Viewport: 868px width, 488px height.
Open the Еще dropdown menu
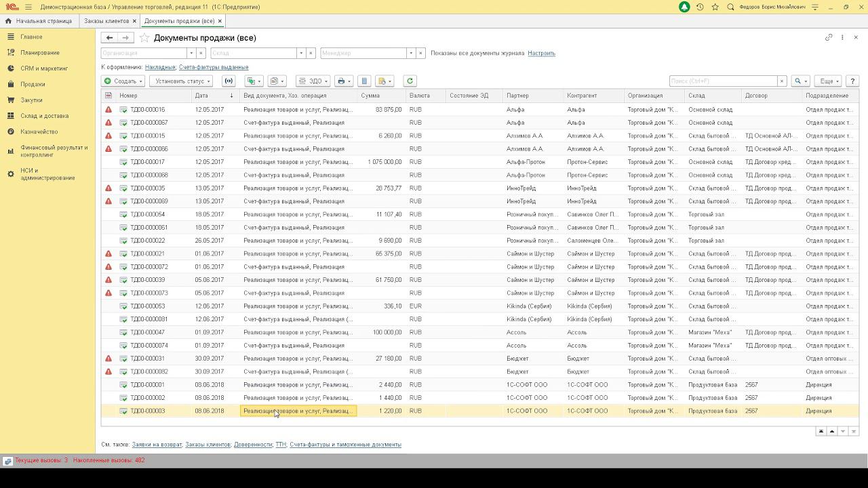[828, 81]
